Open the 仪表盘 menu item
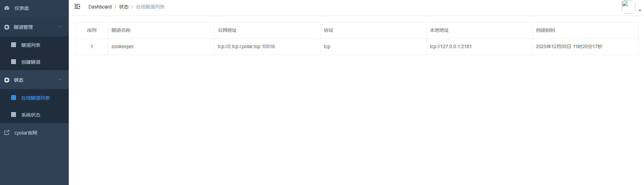 [22, 8]
